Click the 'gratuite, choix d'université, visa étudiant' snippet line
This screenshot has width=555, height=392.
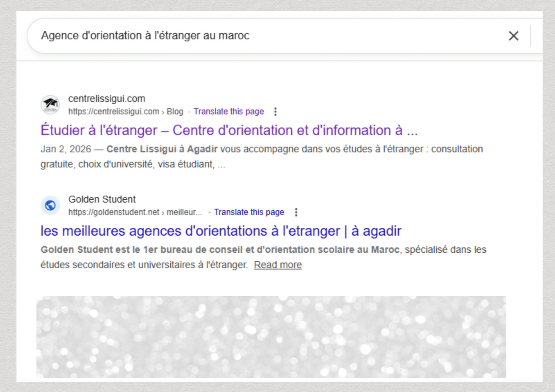pos(128,164)
